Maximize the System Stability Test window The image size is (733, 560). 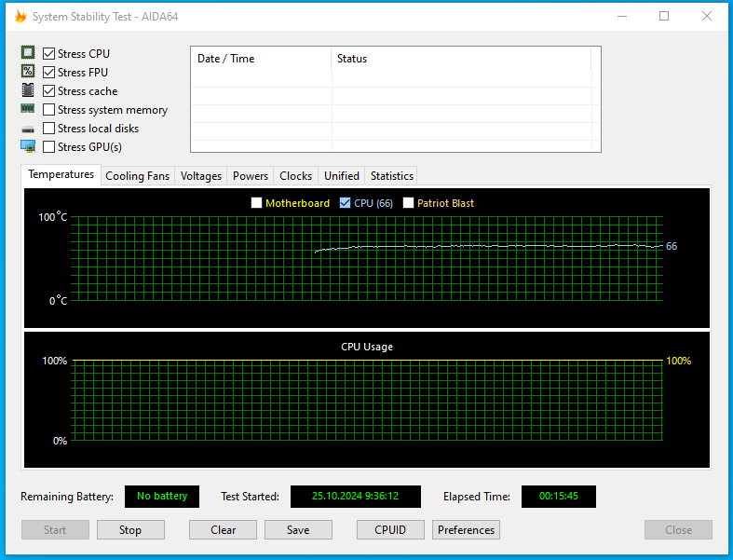pyautogui.click(x=664, y=17)
